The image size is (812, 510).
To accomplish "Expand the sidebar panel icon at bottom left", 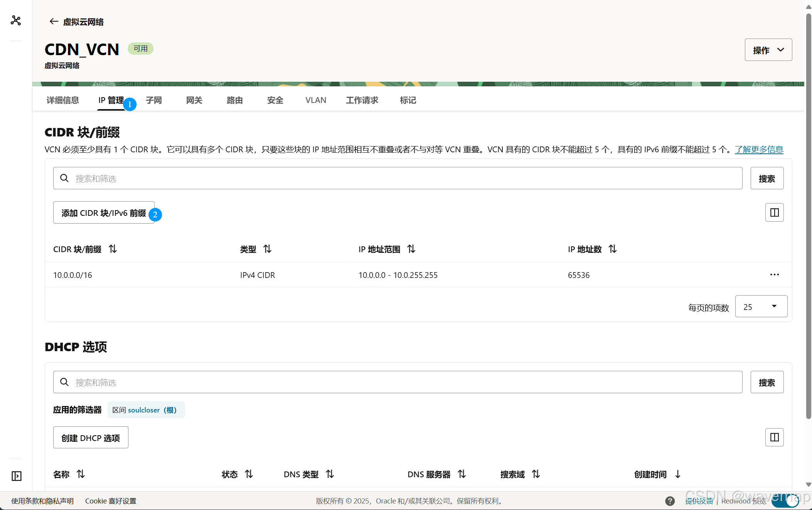I will [x=16, y=476].
